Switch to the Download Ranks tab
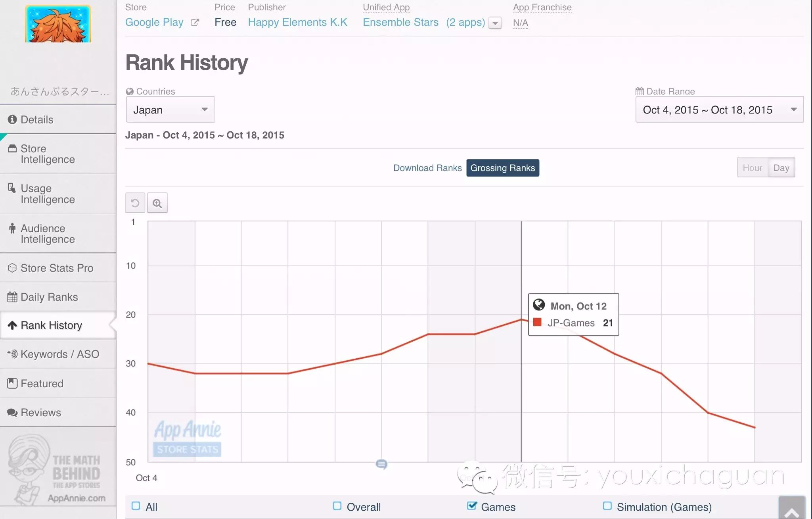The width and height of the screenshot is (812, 519). tap(427, 168)
